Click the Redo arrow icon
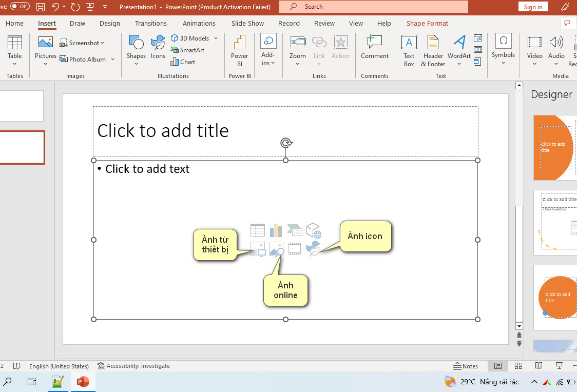 point(75,7)
